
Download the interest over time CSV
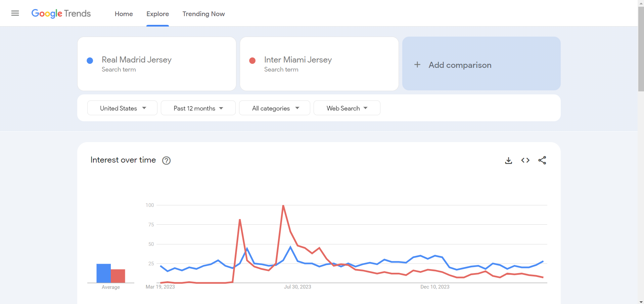click(508, 161)
